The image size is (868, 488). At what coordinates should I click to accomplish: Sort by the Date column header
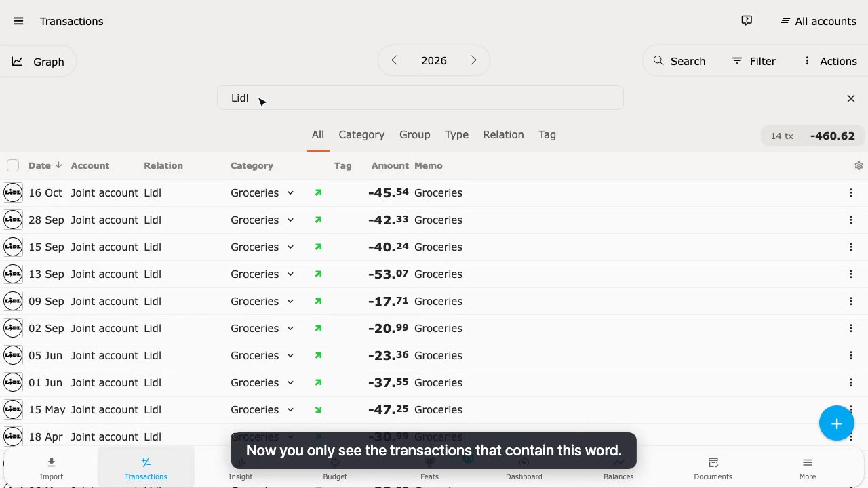(x=45, y=165)
